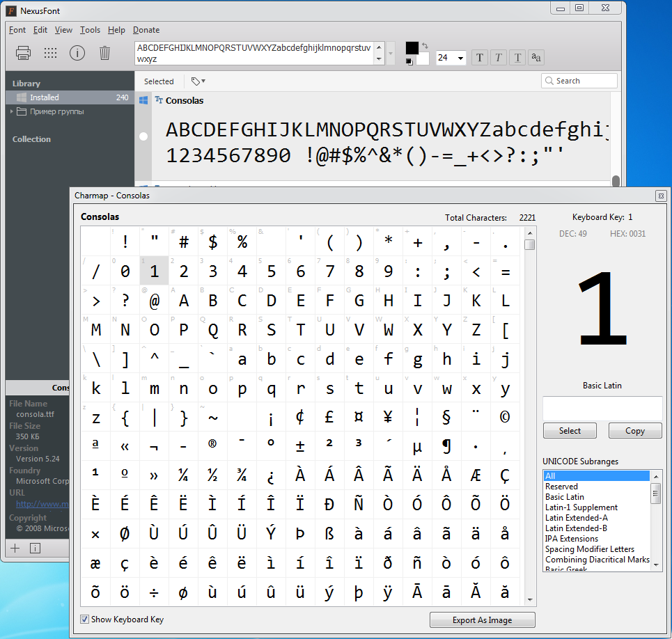Select Combining Diacritical Marks subrange
672x639 pixels.
(597, 560)
